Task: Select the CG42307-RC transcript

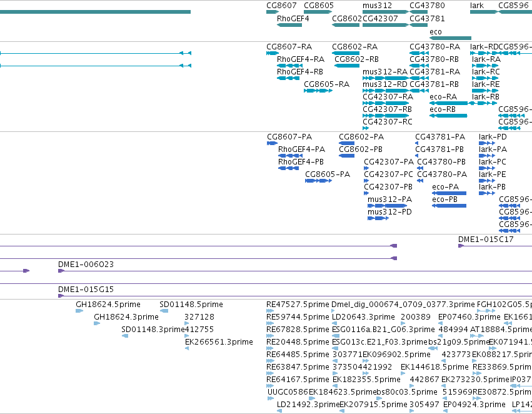Action: pyautogui.click(x=366, y=128)
